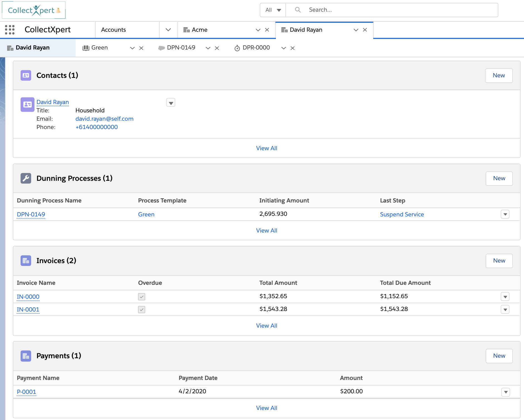Click the wrench icon beside Dunning Processes
The image size is (524, 420).
tap(26, 178)
